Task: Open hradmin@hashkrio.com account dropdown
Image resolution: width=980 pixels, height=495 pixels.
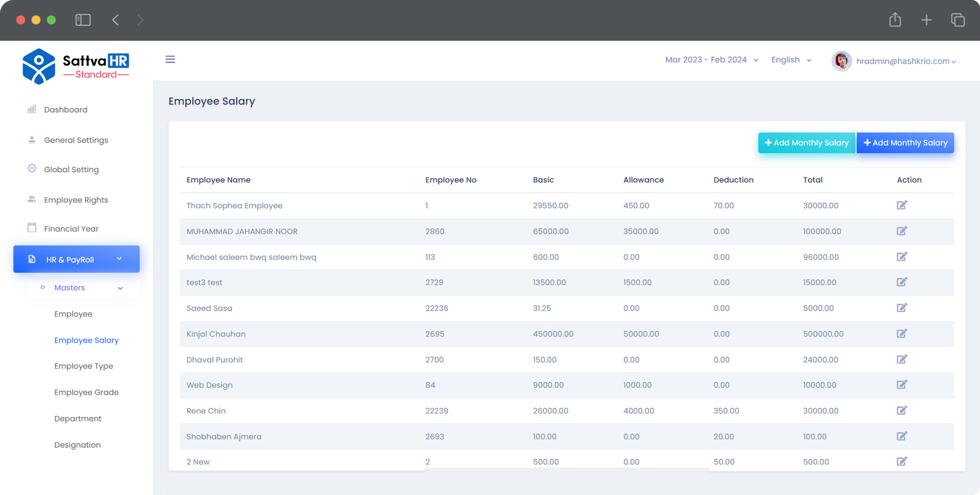Action: click(x=905, y=61)
